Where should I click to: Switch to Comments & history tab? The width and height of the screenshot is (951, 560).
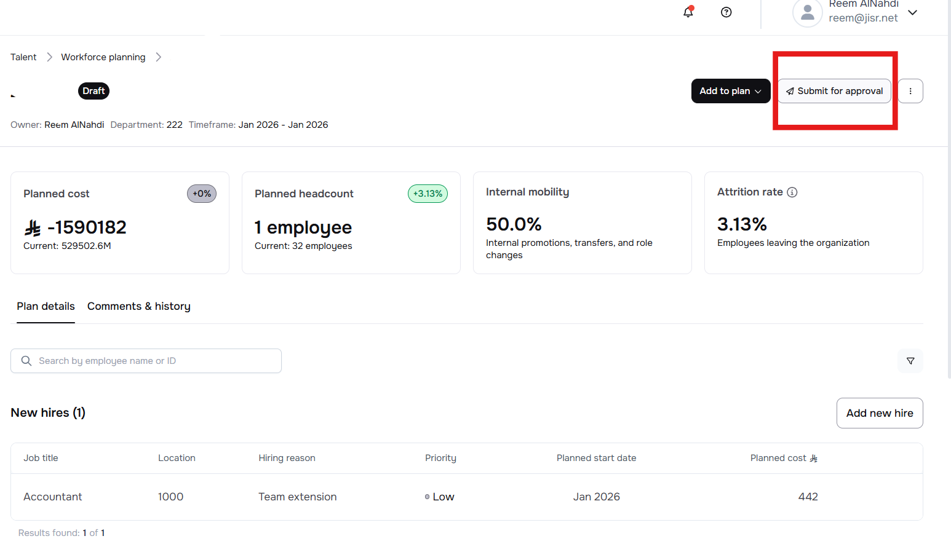[x=139, y=306]
